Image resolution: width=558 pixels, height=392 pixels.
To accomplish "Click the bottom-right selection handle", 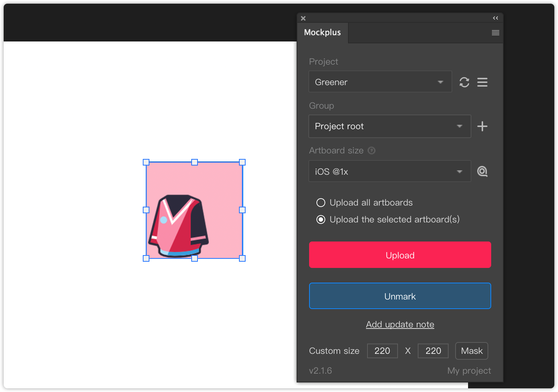I will click(x=242, y=258).
